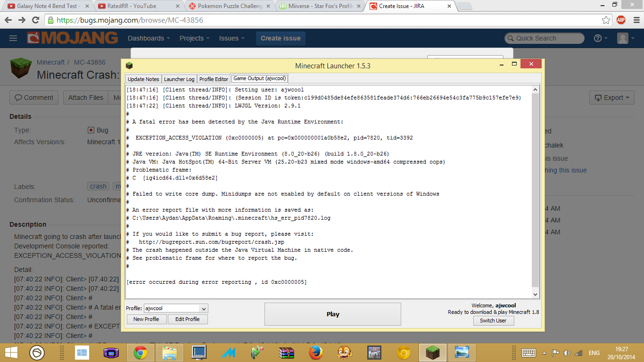The height and width of the screenshot is (362, 644).
Task: Click the crash label in JIRA
Action: click(x=98, y=186)
